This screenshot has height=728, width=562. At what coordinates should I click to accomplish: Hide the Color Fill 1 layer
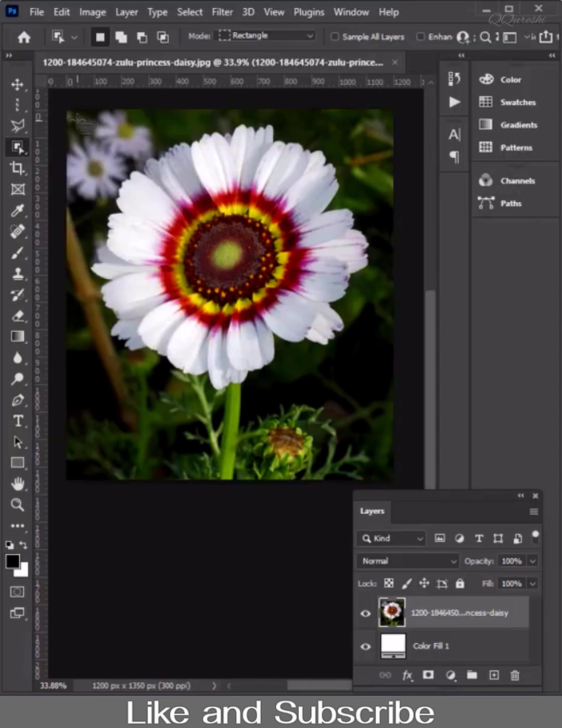(x=366, y=646)
